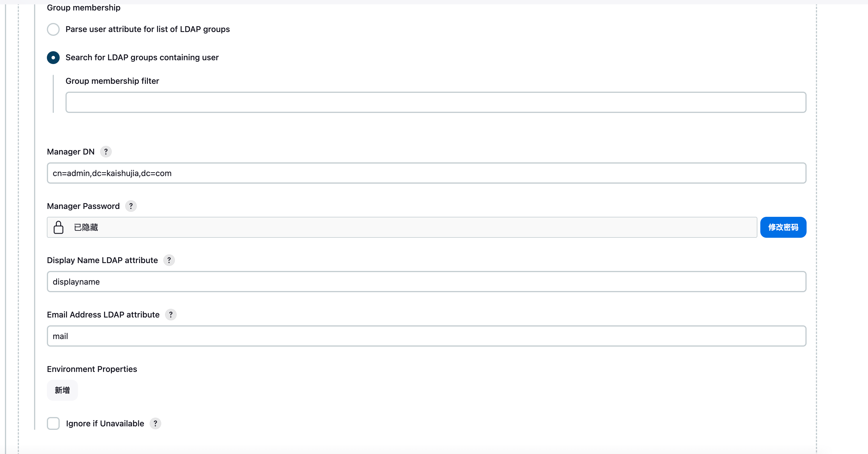Focus the Group membership filter field
The height and width of the screenshot is (454, 868).
click(x=435, y=102)
